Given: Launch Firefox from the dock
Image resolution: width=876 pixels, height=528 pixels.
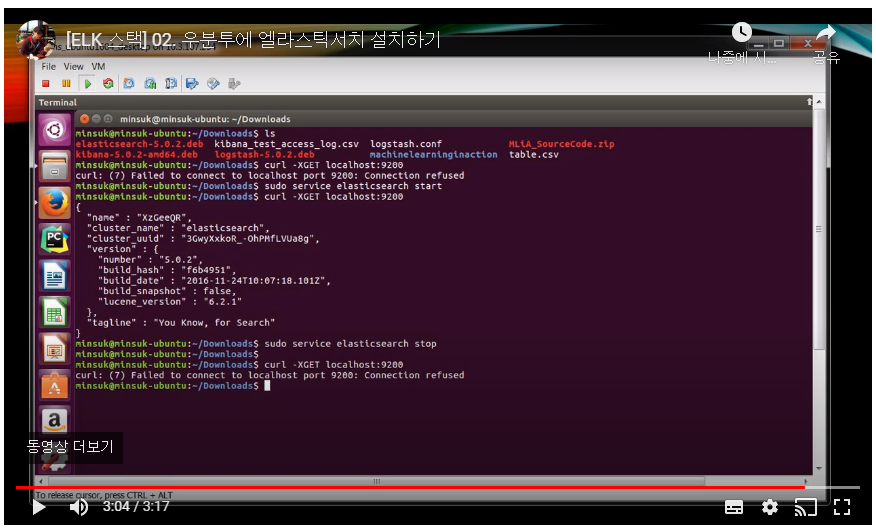Looking at the screenshot, I should coord(54,203).
